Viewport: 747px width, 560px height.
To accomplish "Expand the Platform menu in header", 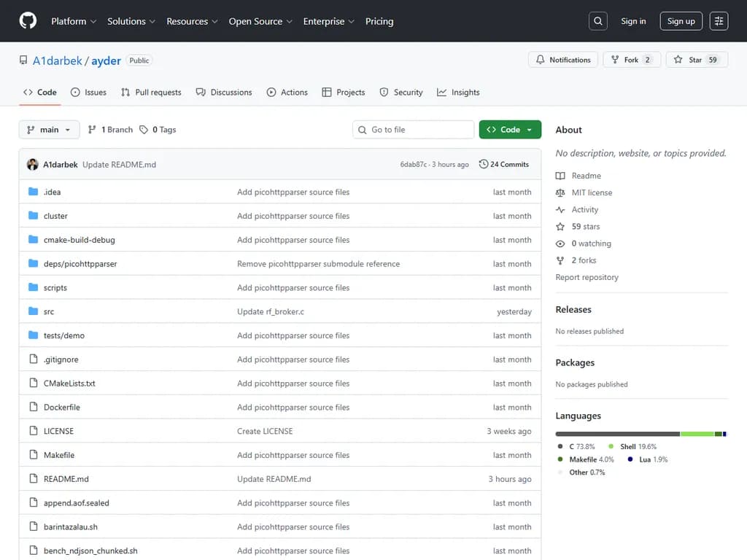I will pos(74,21).
